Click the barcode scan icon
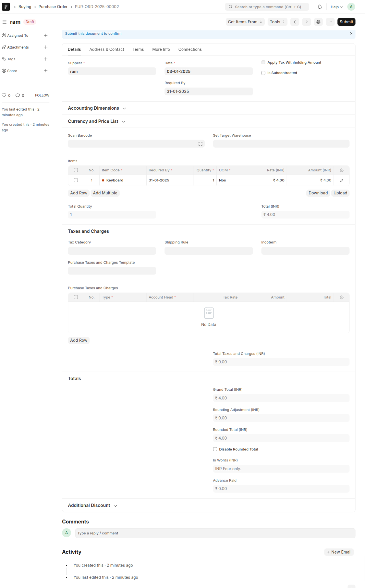Screen dimensions: 365x588 point(200,144)
